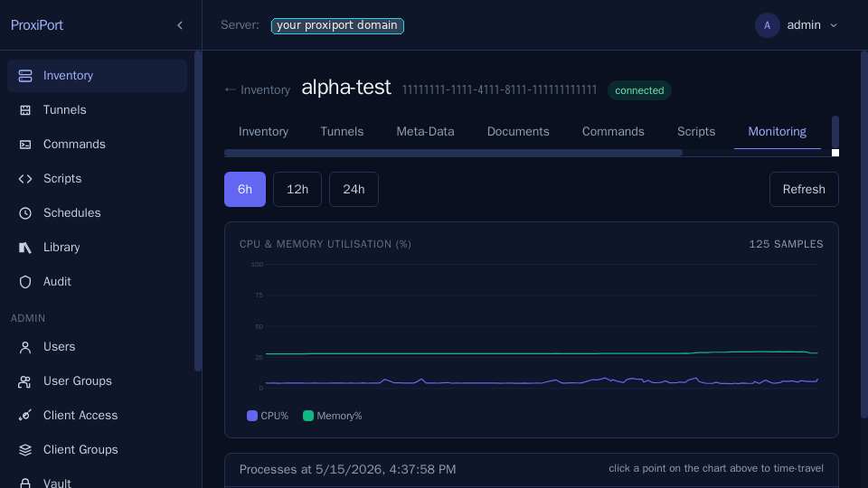Click the Scripts code-brackets icon
The height and width of the screenshot is (488, 868).
click(x=25, y=179)
